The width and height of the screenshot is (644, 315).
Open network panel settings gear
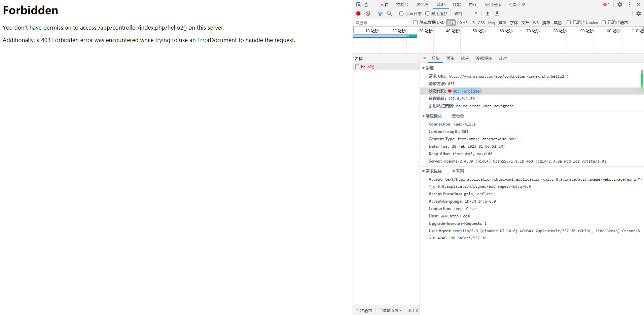[639, 13]
